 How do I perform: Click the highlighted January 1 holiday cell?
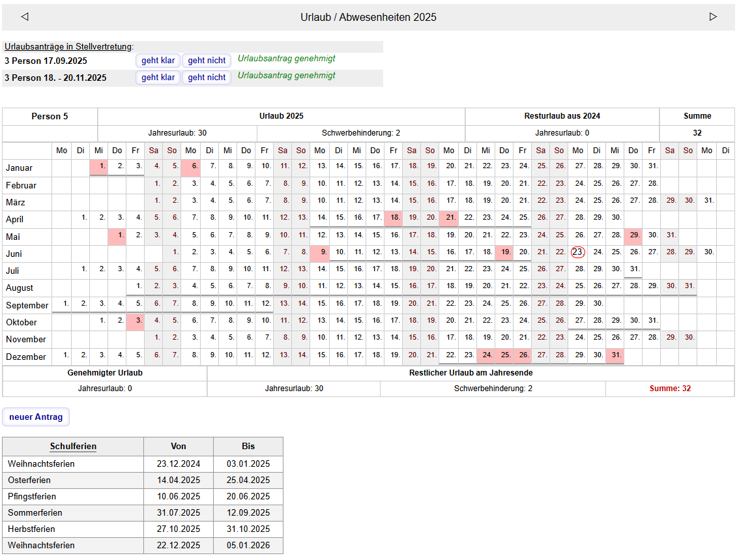[99, 167]
